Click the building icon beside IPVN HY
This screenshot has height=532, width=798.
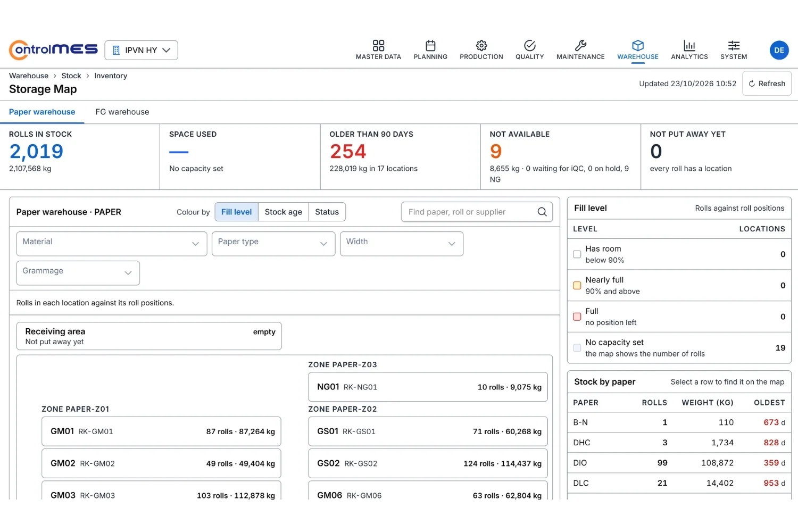[116, 50]
